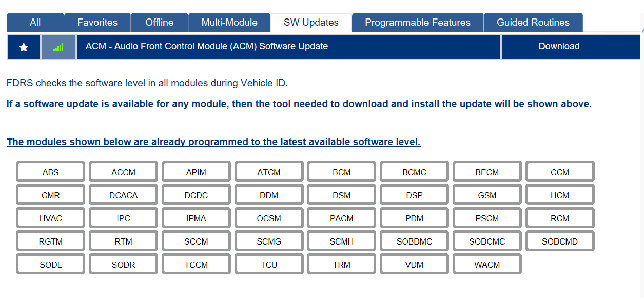Click the underlined already-programmed modules heading
This screenshot has height=298, width=644.
coord(213,142)
